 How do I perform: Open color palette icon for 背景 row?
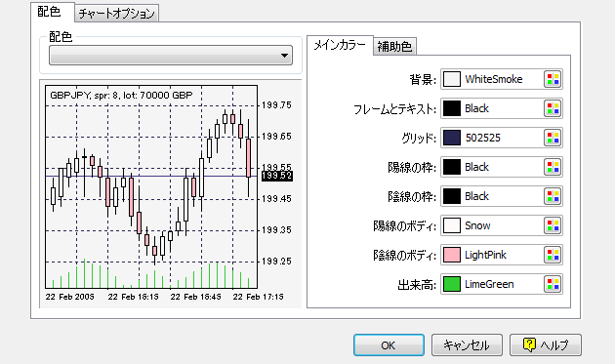[x=553, y=79]
